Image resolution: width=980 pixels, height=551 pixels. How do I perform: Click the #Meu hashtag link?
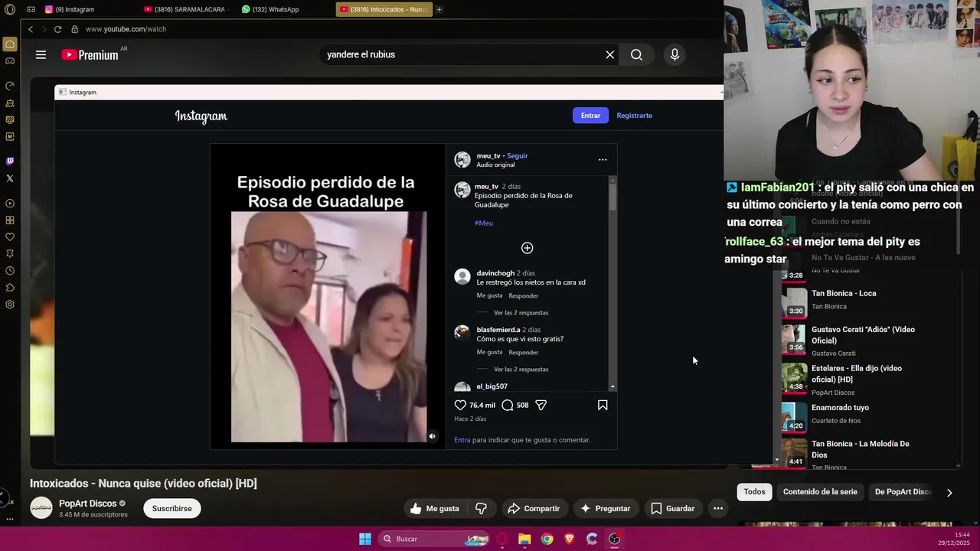tap(484, 223)
